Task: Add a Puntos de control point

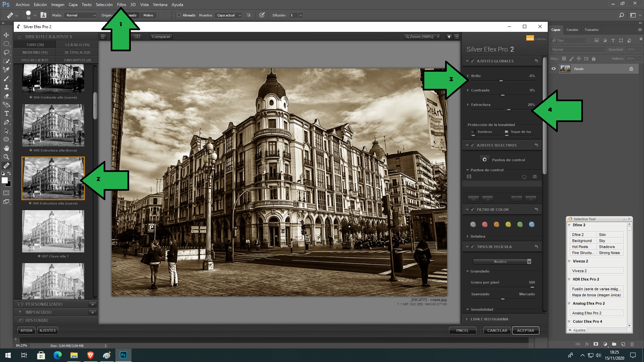Action: (484, 160)
